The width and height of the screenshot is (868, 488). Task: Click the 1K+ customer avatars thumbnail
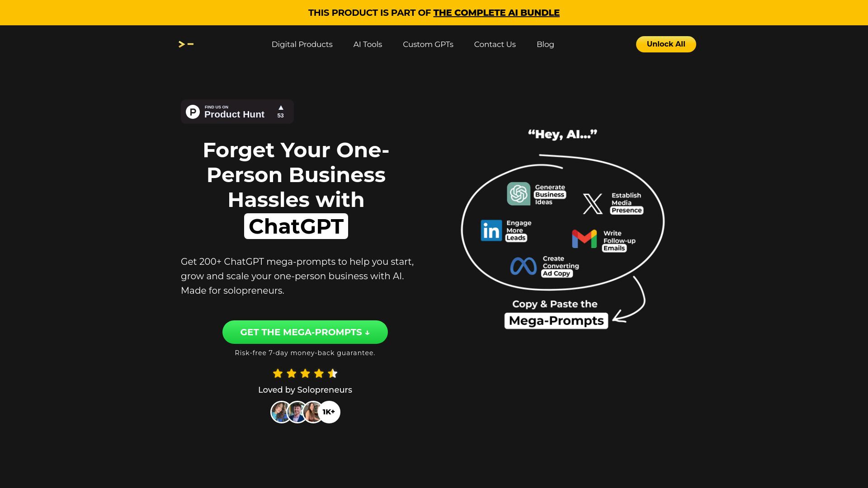[x=305, y=413]
